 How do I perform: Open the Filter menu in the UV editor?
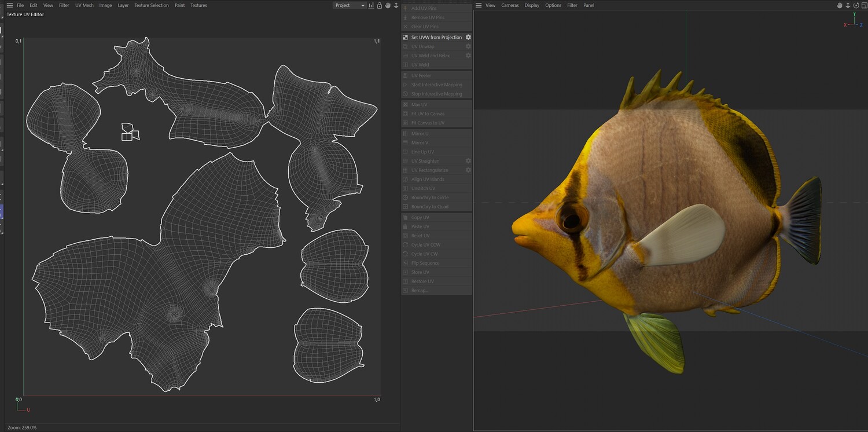(64, 5)
